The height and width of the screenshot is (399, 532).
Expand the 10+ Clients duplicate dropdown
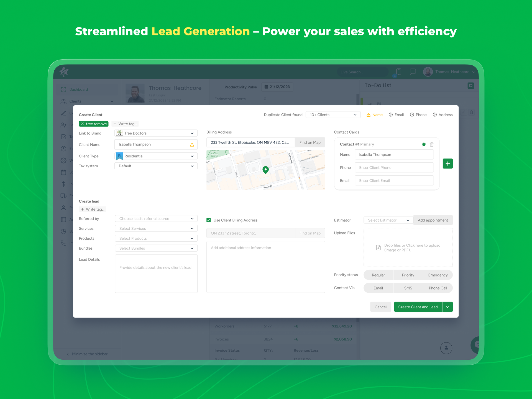333,115
